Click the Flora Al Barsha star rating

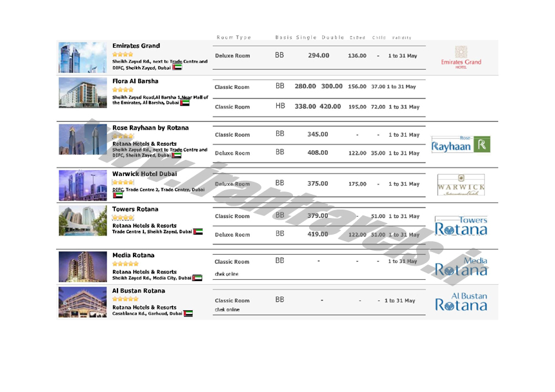coord(123,90)
